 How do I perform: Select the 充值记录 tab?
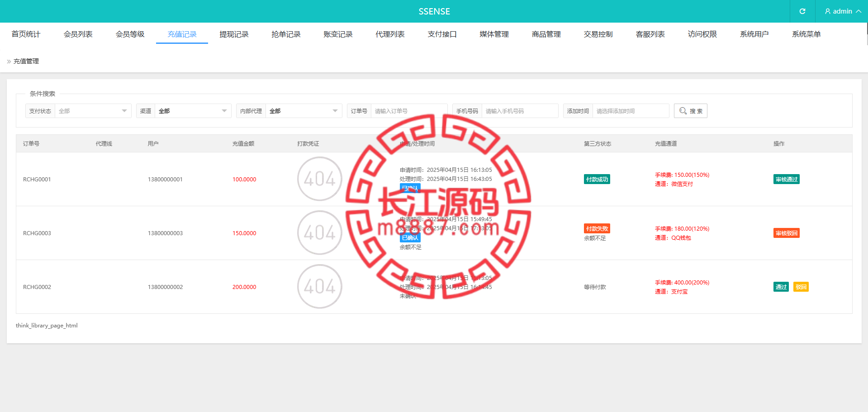(182, 34)
